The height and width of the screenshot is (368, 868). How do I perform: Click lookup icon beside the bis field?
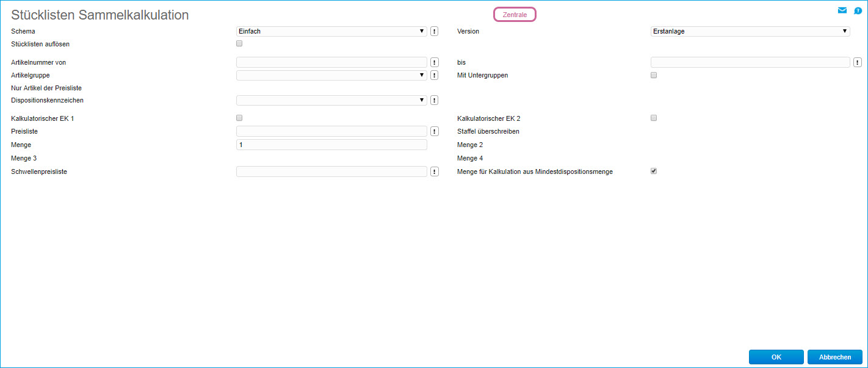click(x=858, y=62)
